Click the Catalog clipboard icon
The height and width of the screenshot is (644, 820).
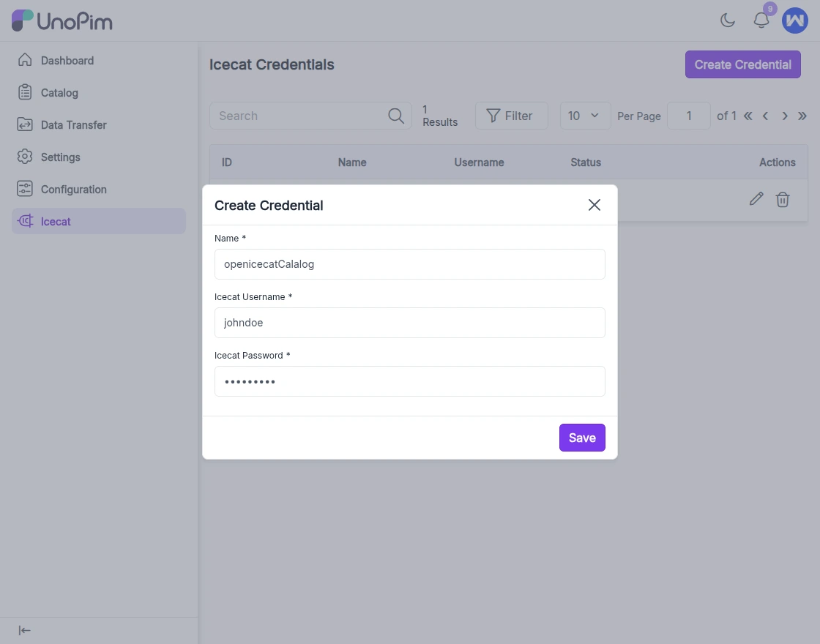pos(25,92)
